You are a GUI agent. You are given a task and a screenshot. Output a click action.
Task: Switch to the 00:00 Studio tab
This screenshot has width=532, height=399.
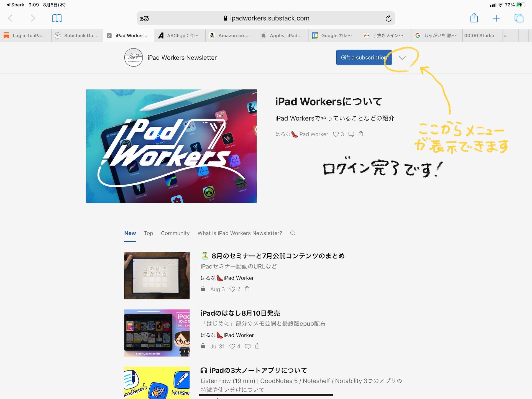[482, 35]
